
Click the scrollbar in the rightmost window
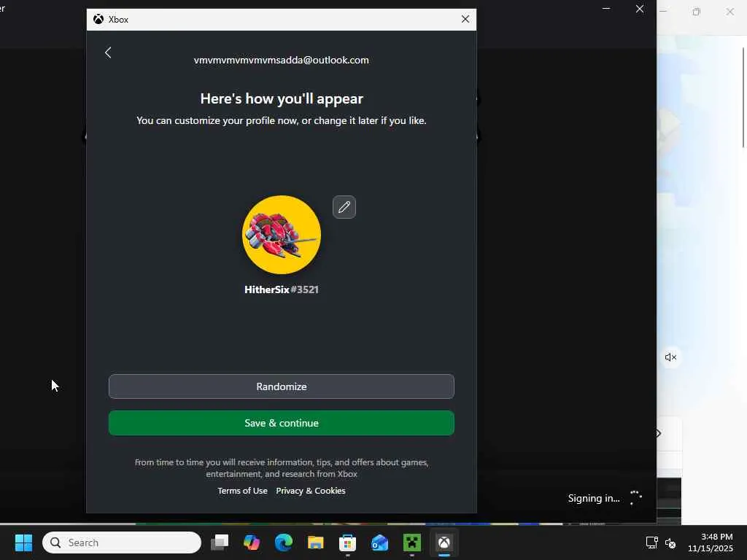pos(743,98)
